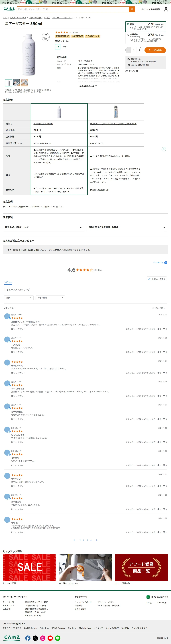Screen dimensions: 171x644
Task: Select third product thumbnail image
Action: pyautogui.click(x=24, y=83)
